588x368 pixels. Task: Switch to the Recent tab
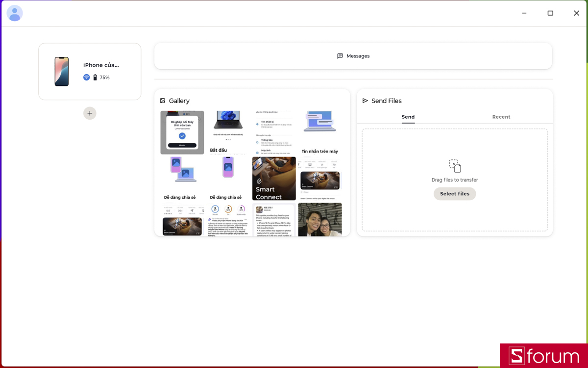pyautogui.click(x=501, y=117)
